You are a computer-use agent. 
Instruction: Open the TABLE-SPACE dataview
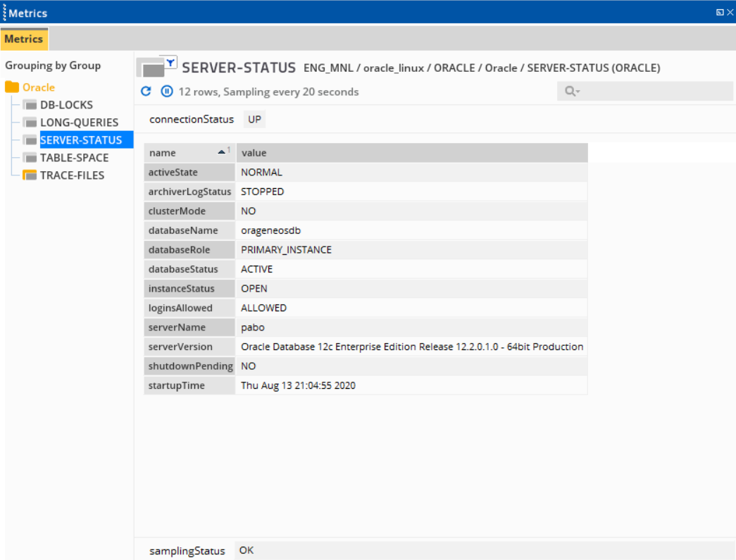(x=74, y=158)
